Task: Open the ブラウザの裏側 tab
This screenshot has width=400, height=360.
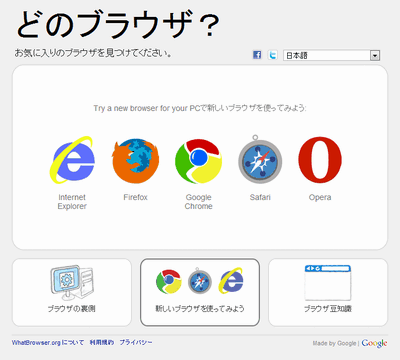Action: click(x=72, y=292)
